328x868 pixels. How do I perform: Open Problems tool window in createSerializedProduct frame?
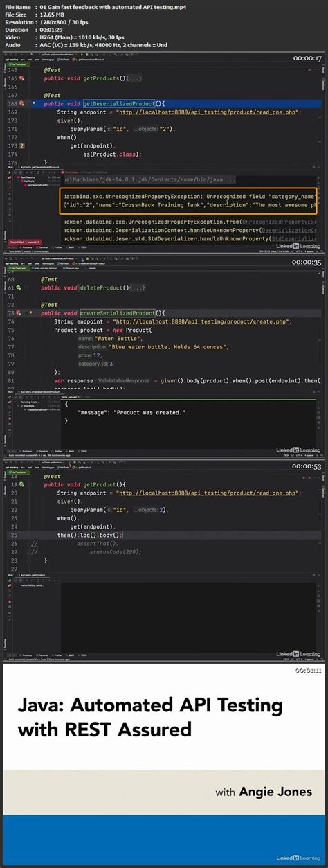pyautogui.click(x=27, y=451)
